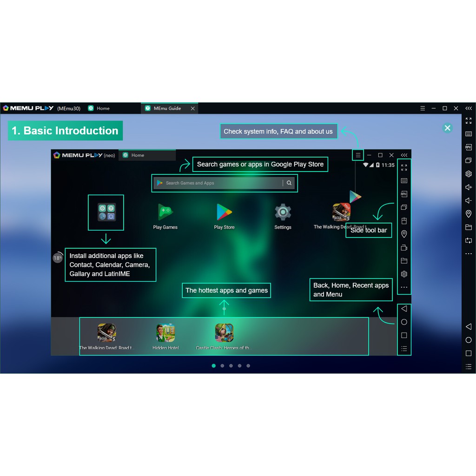The image size is (476, 476).
Task: Decrease volume with the speaker minus icon
Action: 469,201
